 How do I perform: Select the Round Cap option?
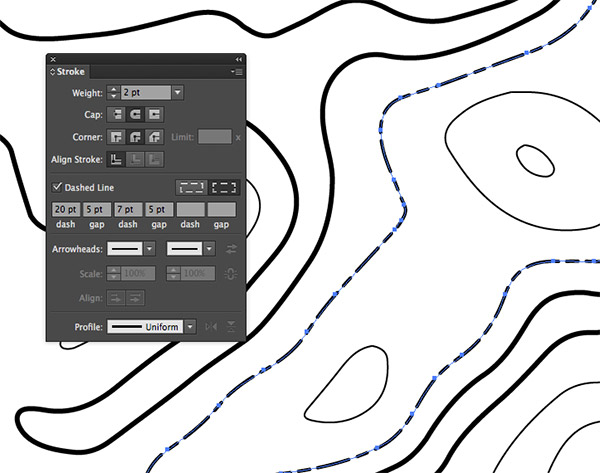(135, 114)
